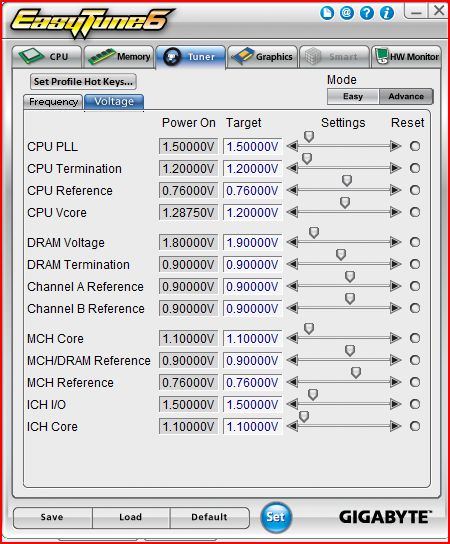The image size is (450, 544).
Task: Switch to Easy mode
Action: pos(353,96)
